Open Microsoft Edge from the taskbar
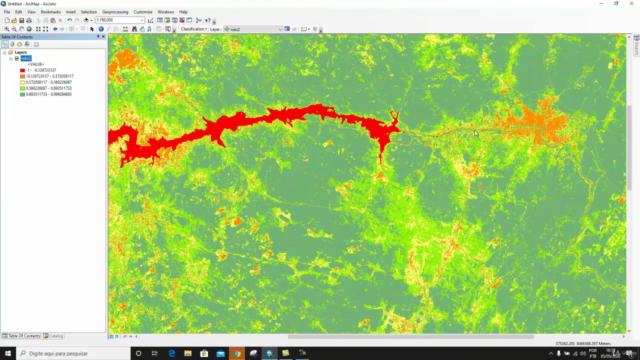This screenshot has width=640, height=360. pos(171,353)
